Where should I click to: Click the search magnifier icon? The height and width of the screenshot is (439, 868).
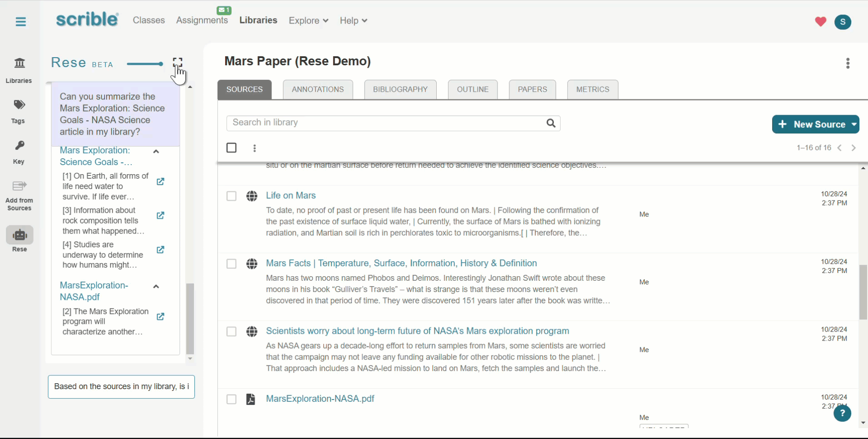(x=551, y=123)
